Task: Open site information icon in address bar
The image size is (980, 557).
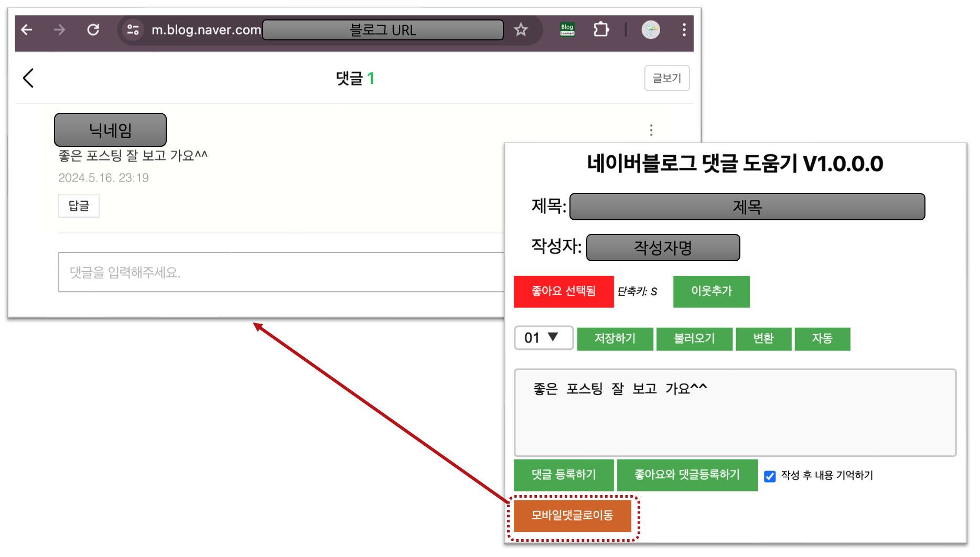Action: click(x=133, y=30)
